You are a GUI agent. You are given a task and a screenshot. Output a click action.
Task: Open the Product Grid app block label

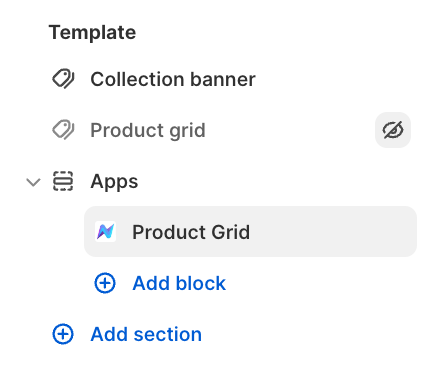191,232
